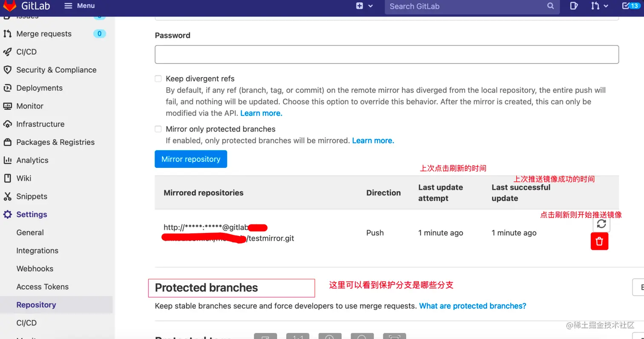Click the Push direction cell
The image size is (644, 339).
pyautogui.click(x=375, y=233)
